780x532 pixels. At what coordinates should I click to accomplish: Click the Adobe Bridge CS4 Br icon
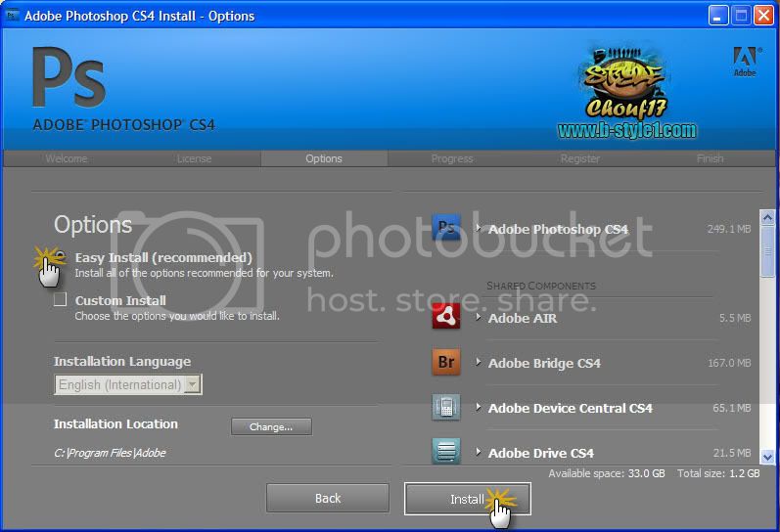tap(446, 362)
